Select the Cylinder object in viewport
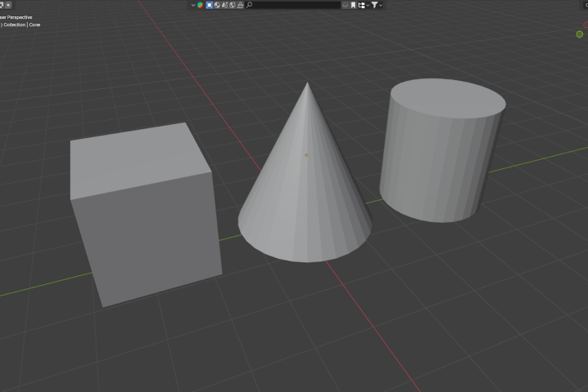Image resolution: width=588 pixels, height=392 pixels. coord(443,150)
